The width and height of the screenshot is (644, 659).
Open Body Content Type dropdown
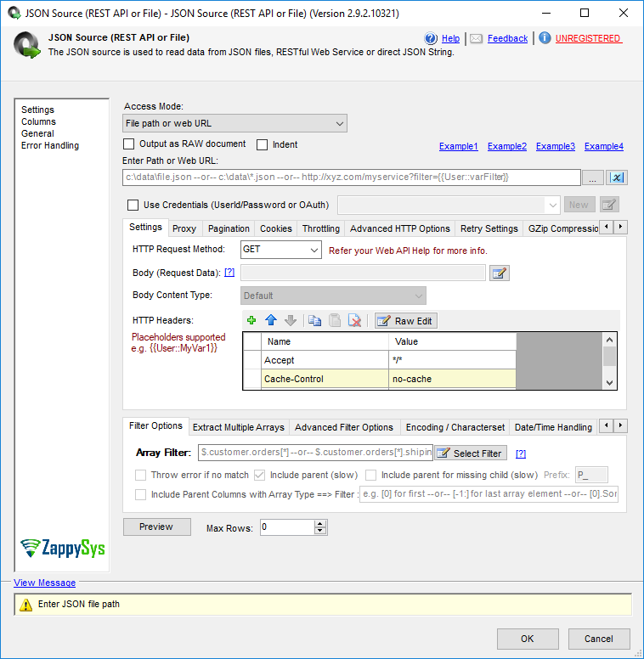pyautogui.click(x=333, y=296)
